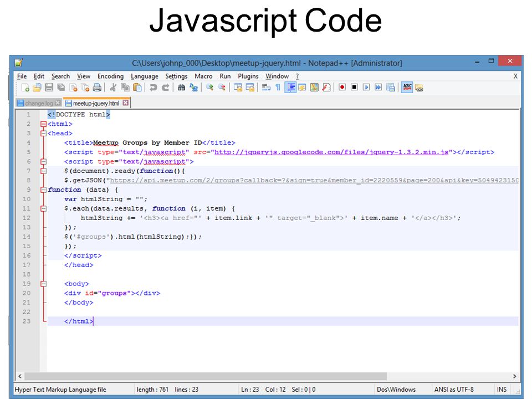Click the Close document toolbar icon
Image resolution: width=532 pixels, height=399 pixels.
pyautogui.click(x=73, y=88)
